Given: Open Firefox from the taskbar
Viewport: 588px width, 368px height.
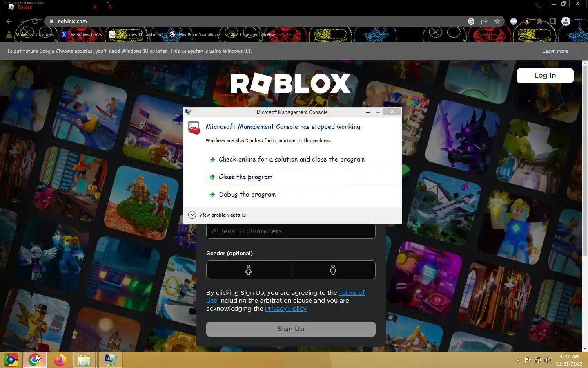Looking at the screenshot, I should click(x=60, y=360).
